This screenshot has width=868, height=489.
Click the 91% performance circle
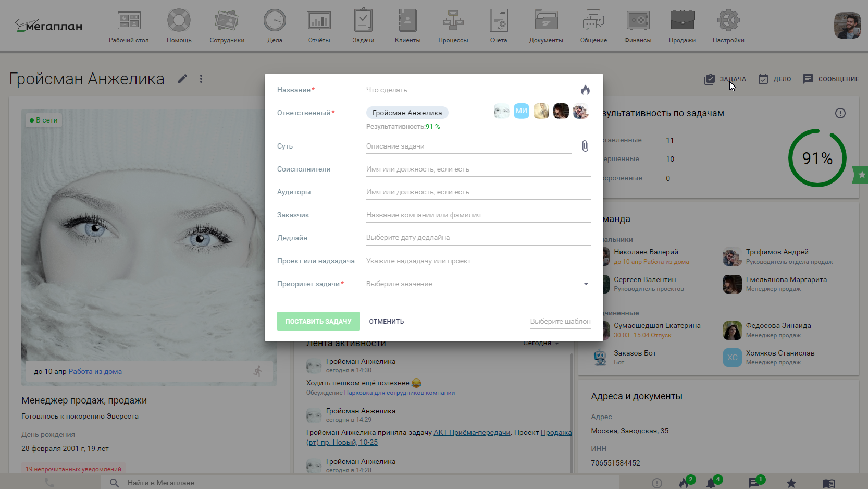click(817, 158)
